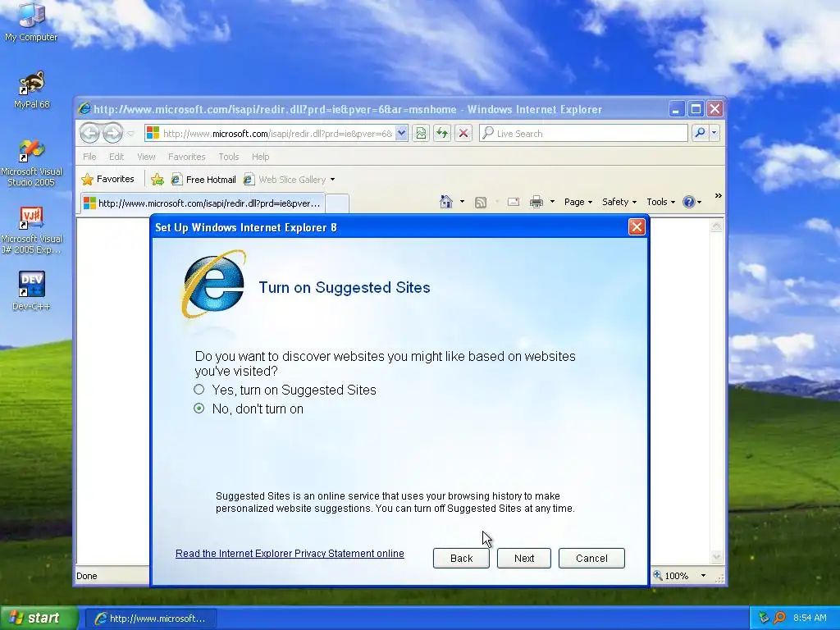Click Add to Favorites Bar icon
Viewport: 840px width, 630px height.
pos(157,180)
